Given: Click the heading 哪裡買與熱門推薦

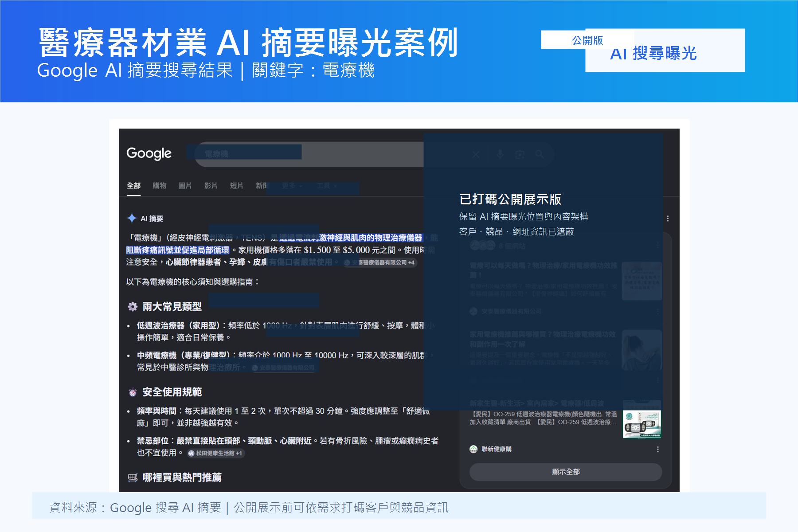Looking at the screenshot, I should [182, 477].
